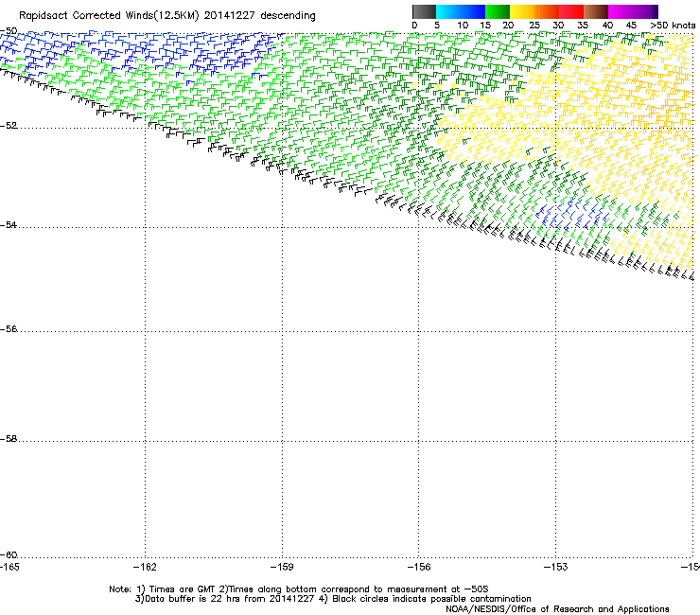The height and width of the screenshot is (615, 700).
Task: Click the legend value '10'
Action: tap(463, 26)
